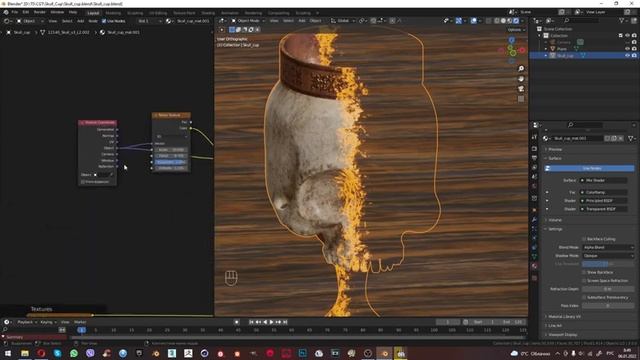This screenshot has width=640, height=360.
Task: Toggle the Use Nodes checkbox
Action: coord(104,21)
